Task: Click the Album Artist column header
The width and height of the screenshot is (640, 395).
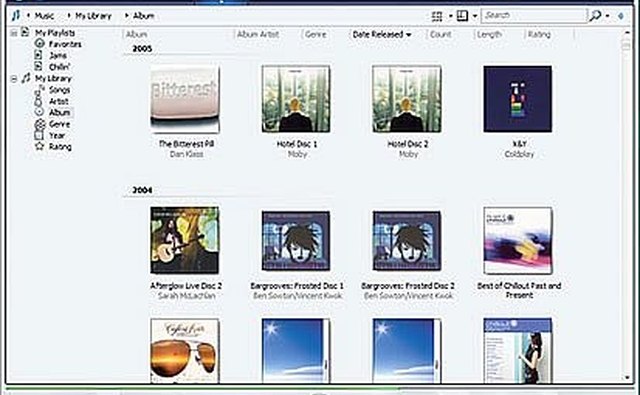Action: [258, 35]
